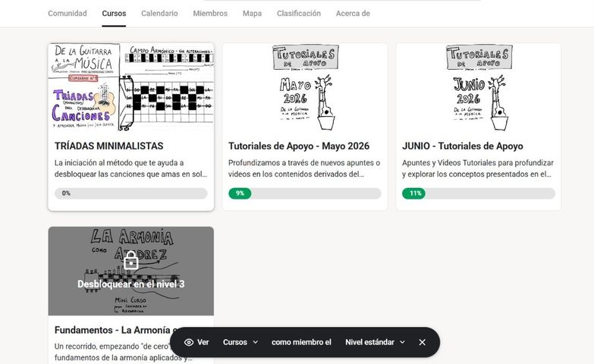
Task: Click Tutoriales de Apoyo - Mayo 2026 title
Action: click(299, 146)
